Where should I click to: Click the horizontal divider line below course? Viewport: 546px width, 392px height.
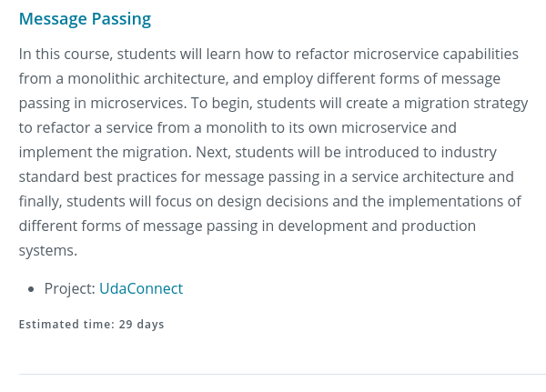point(282,374)
